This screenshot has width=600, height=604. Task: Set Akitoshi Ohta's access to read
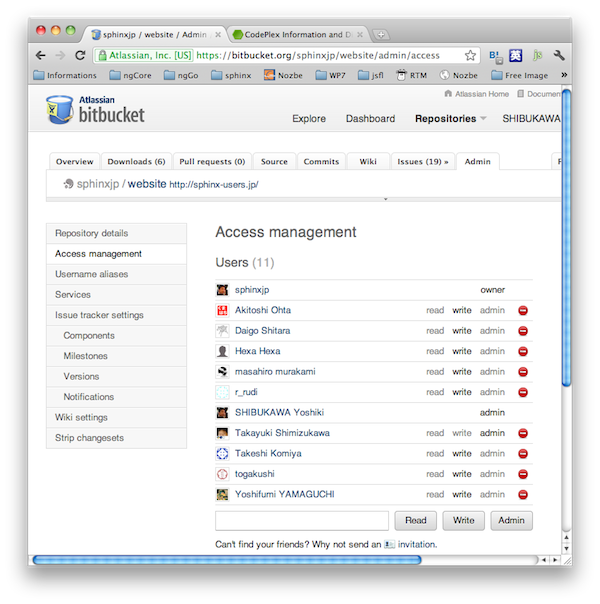click(435, 310)
